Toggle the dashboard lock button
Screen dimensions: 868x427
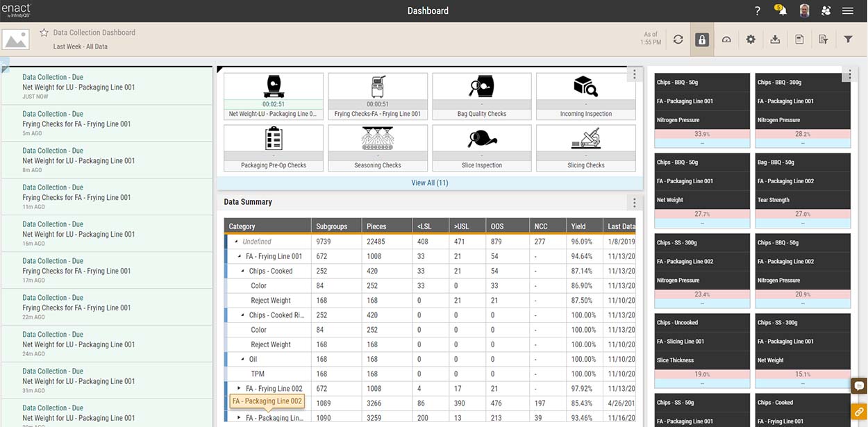[702, 40]
